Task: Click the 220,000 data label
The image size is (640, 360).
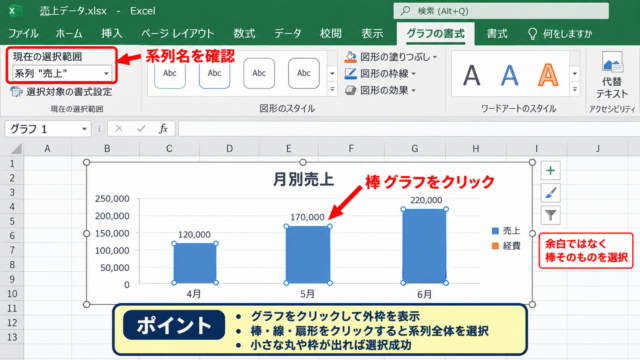Action: point(426,200)
